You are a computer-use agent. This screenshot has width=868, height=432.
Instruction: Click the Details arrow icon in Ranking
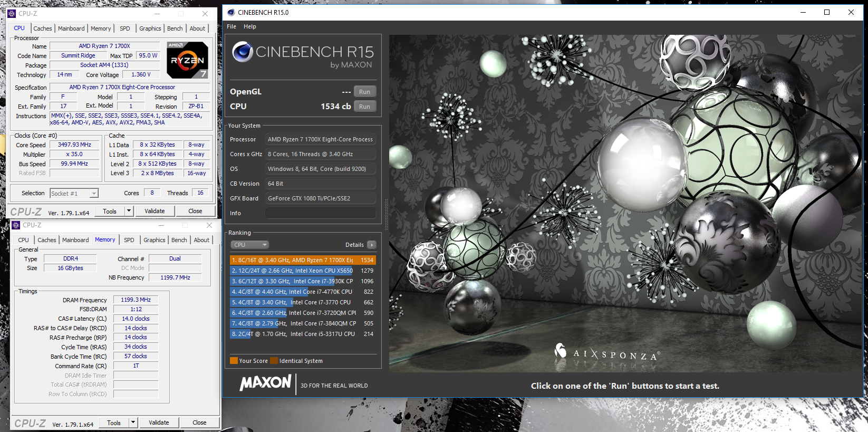click(372, 245)
